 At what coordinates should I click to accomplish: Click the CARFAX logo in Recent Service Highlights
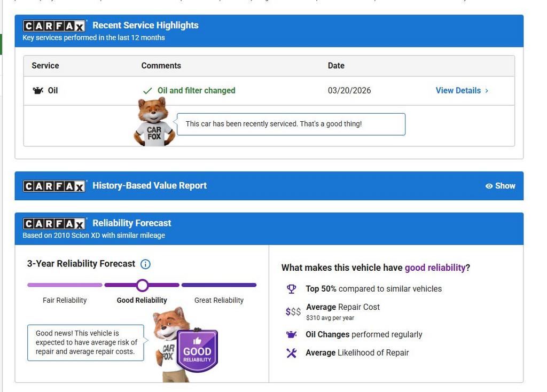coord(54,26)
